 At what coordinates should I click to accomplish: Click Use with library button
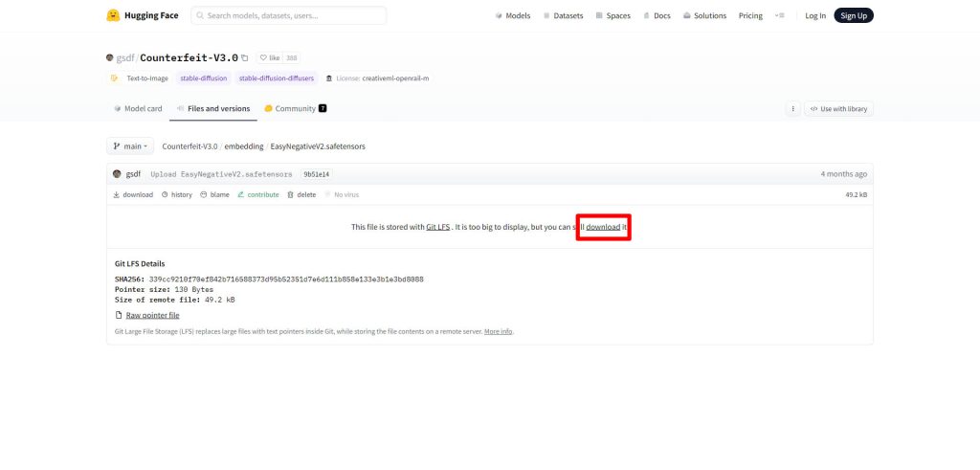pyautogui.click(x=838, y=109)
